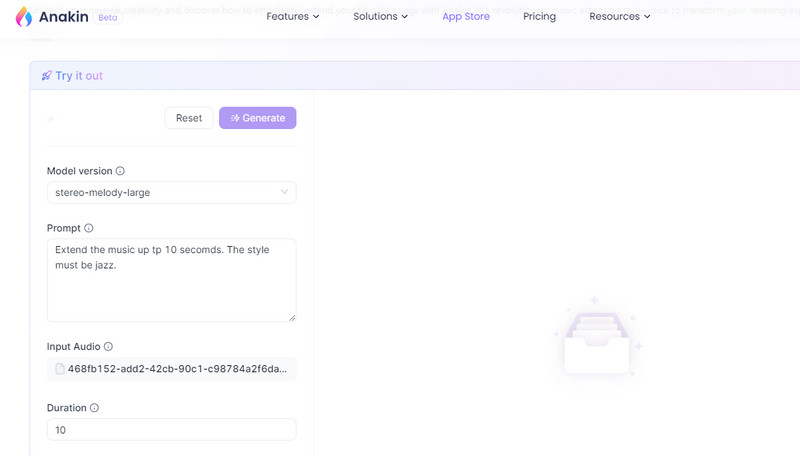Click the Input Audio info icon

[108, 346]
